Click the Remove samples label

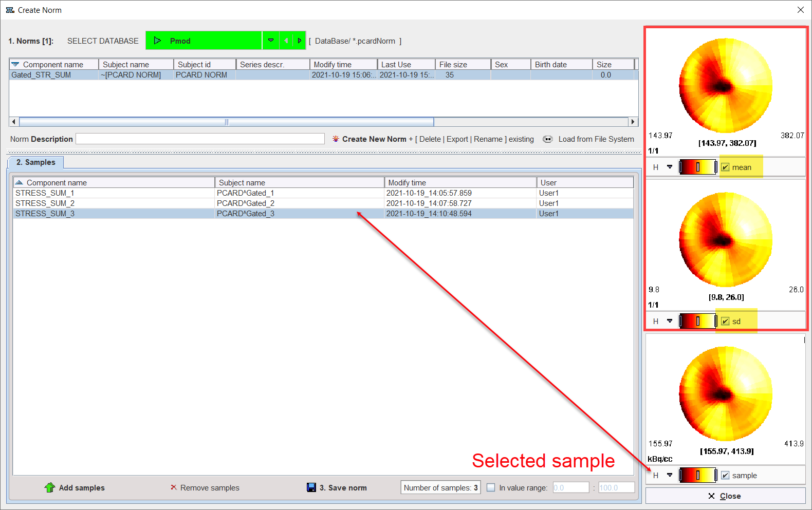[210, 488]
